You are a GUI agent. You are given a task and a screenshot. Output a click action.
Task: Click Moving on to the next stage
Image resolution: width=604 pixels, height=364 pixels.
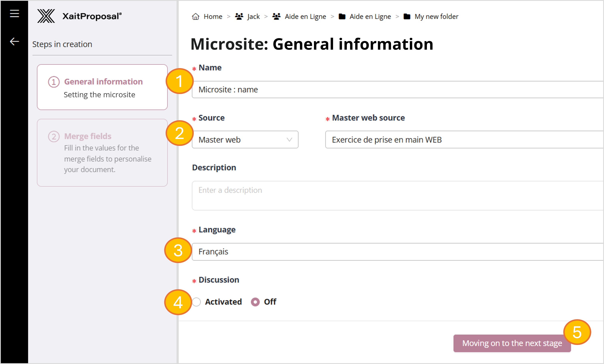coord(512,343)
